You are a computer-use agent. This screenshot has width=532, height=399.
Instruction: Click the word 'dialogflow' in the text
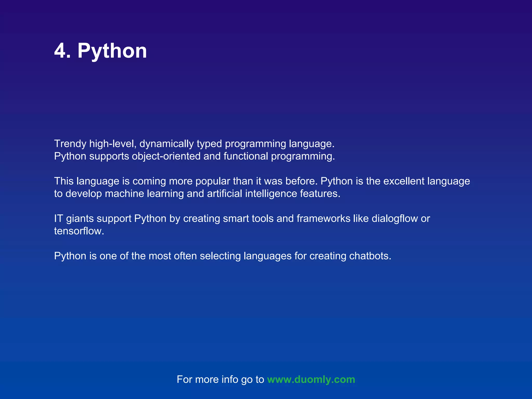click(x=395, y=218)
